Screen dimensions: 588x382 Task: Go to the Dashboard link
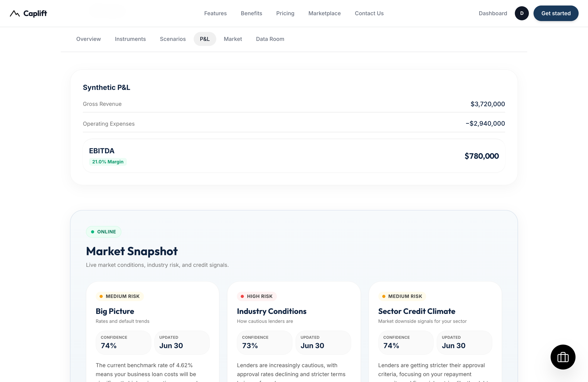(493, 13)
